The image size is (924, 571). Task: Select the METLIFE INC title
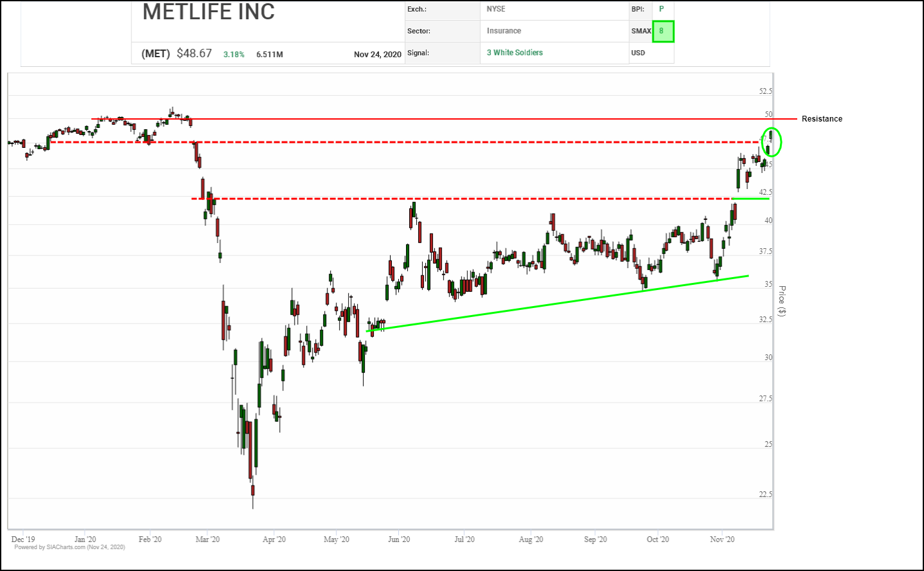pos(208,12)
